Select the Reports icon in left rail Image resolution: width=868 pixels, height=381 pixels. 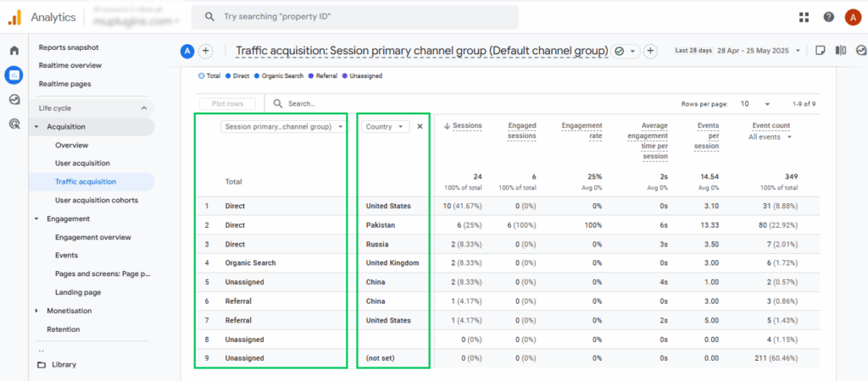pos(14,75)
